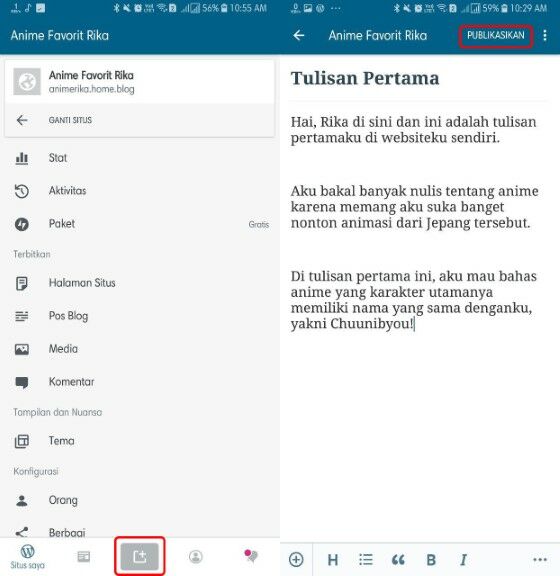Open the Komentar speech bubble icon
This screenshot has width=560, height=576.
(22, 382)
